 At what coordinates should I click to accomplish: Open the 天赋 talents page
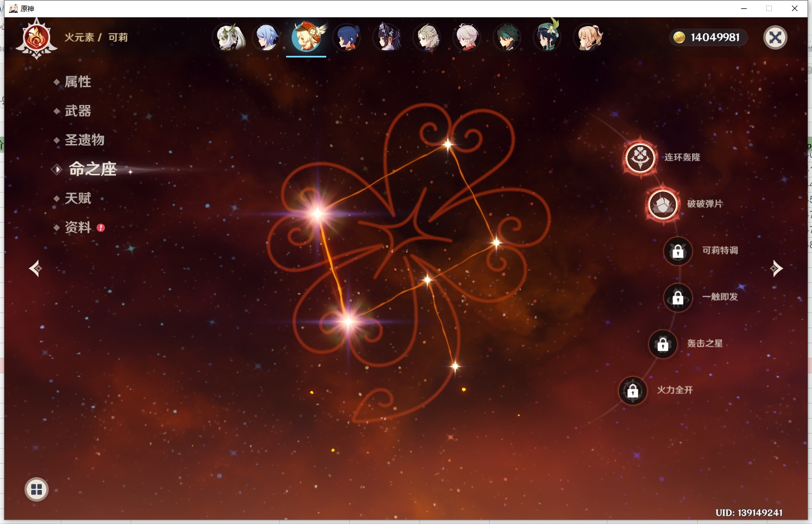click(78, 198)
